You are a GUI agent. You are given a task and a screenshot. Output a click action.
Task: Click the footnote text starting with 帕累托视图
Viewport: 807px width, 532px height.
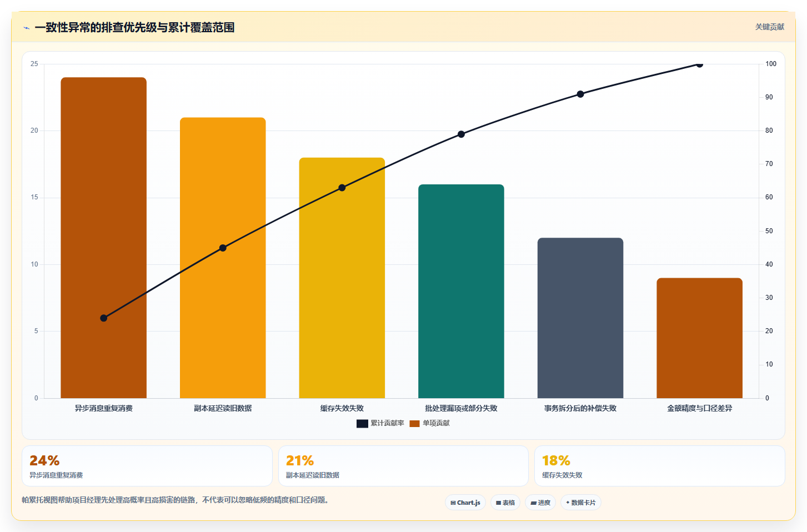[177, 500]
